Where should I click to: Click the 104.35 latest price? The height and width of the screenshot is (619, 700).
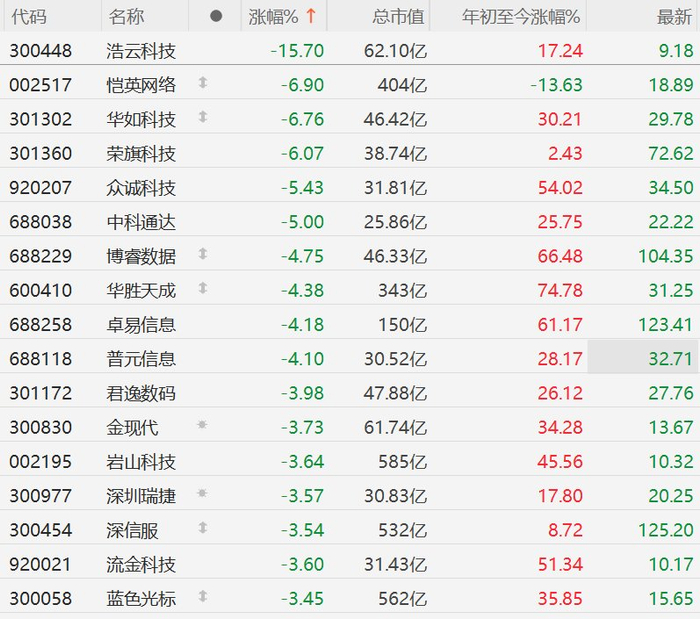666,256
